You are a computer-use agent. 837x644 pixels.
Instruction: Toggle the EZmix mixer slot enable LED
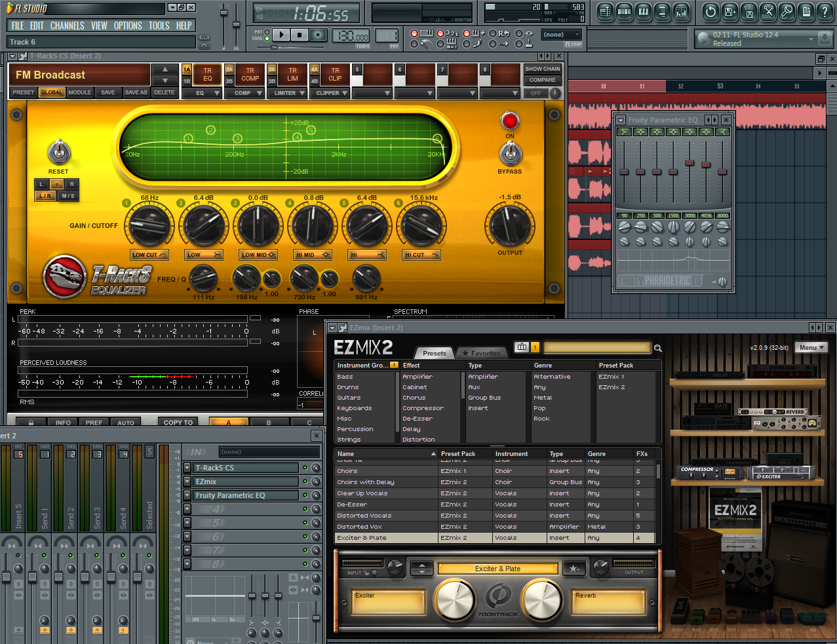(x=305, y=482)
